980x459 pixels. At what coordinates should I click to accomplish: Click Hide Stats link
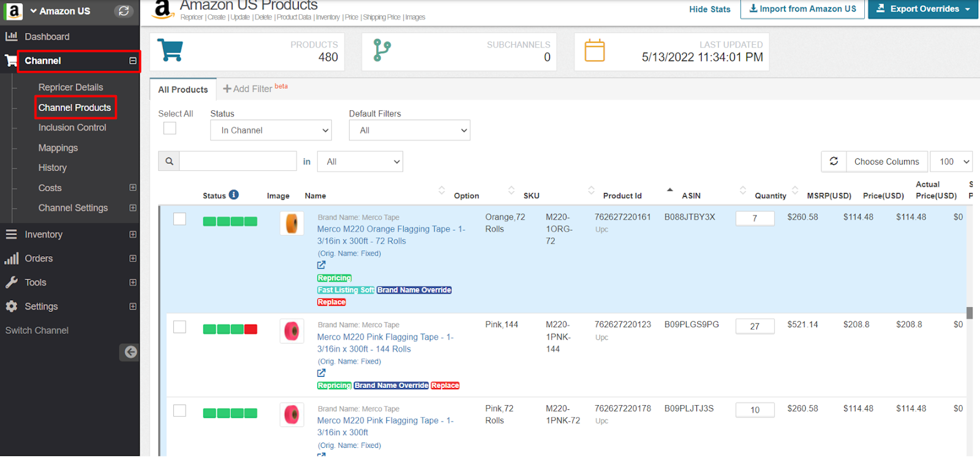pos(709,9)
